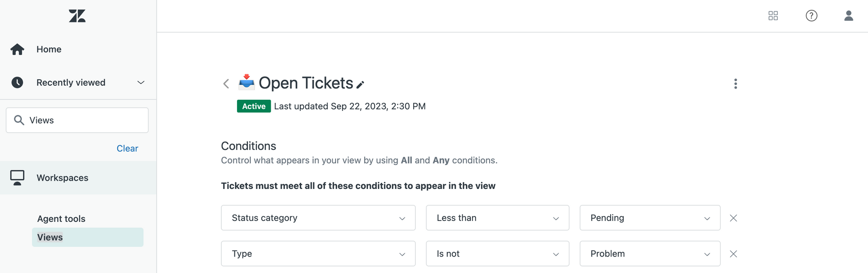Click the pencil icon to rename view
Screen dimensions: 868x273
tap(360, 84)
